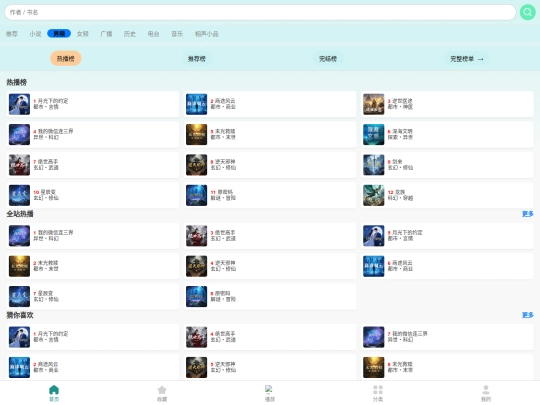540x405 pixels.
Task: Switch to the 小说 category tab
Action: (35, 34)
